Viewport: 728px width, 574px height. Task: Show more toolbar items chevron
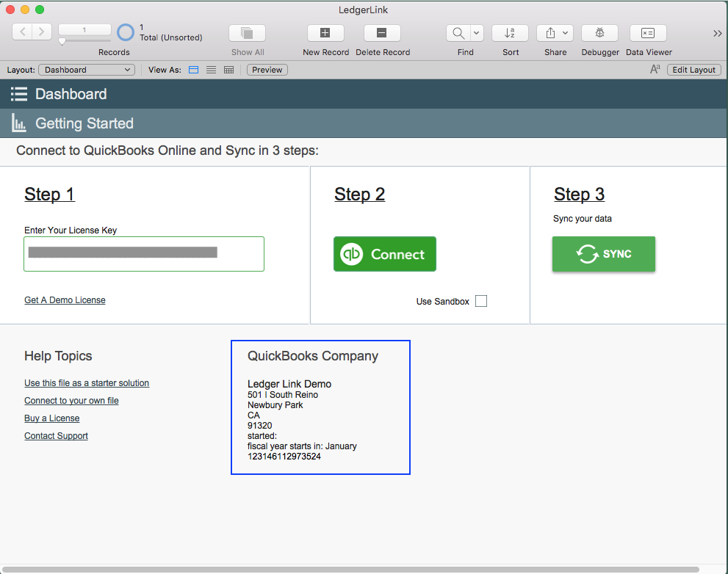pos(718,34)
